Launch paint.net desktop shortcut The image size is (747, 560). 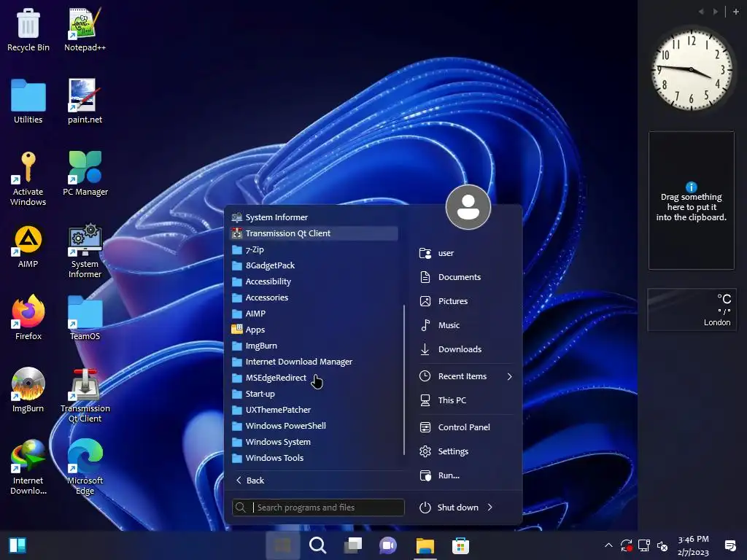click(x=85, y=101)
